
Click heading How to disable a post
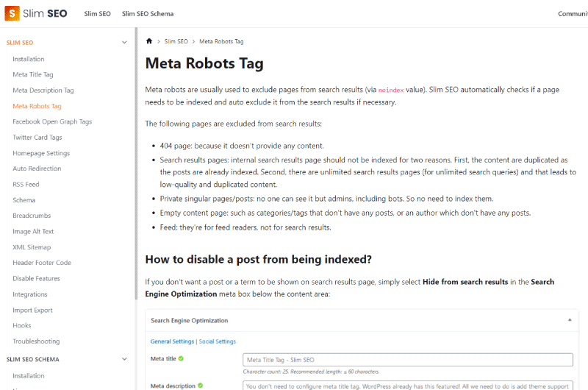point(259,259)
